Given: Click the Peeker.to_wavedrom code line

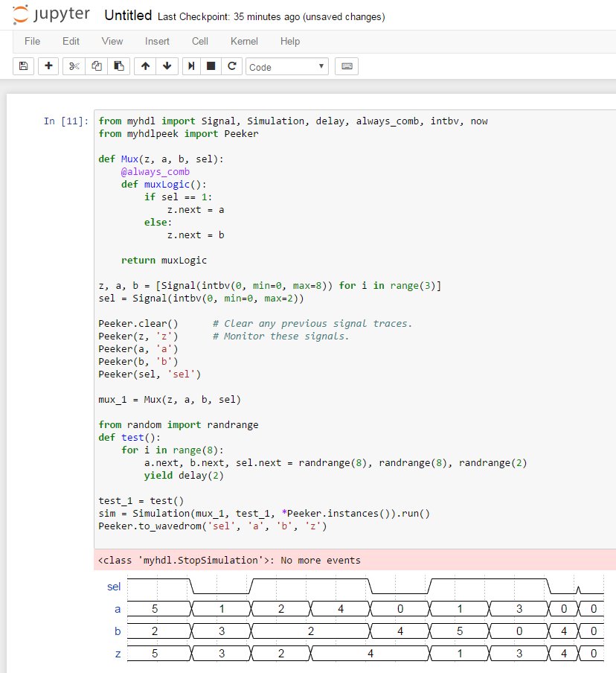Looking at the screenshot, I should pyautogui.click(x=212, y=526).
